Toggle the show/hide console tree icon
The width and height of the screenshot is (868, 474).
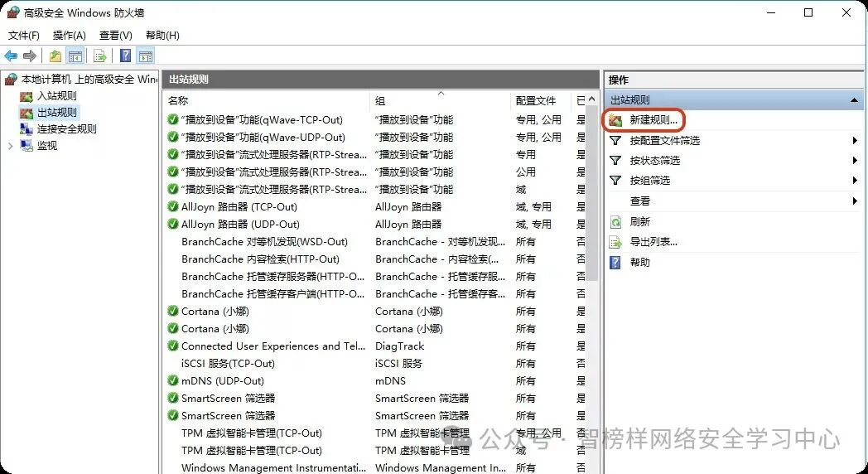tap(75, 56)
